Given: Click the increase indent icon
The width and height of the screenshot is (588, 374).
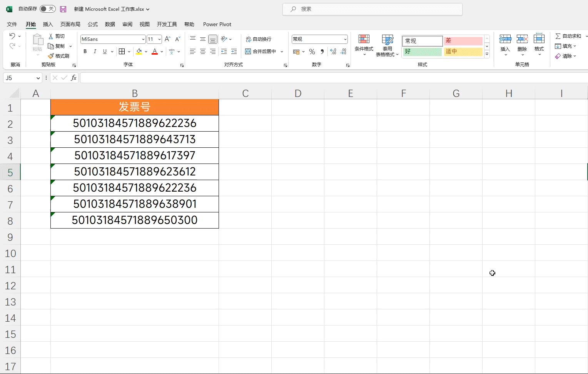Looking at the screenshot, I should click(234, 51).
